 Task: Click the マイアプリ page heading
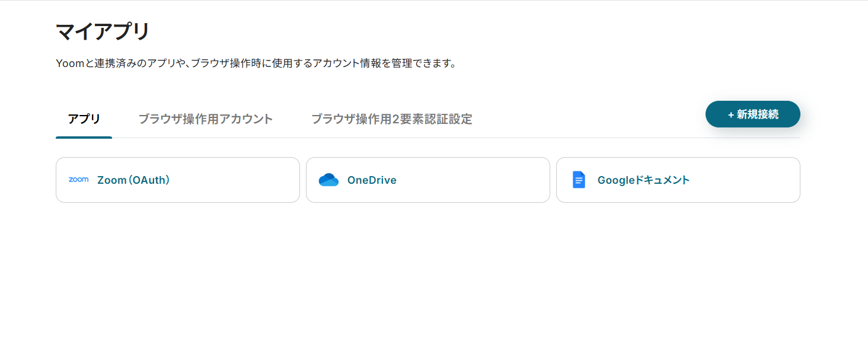[x=103, y=31]
